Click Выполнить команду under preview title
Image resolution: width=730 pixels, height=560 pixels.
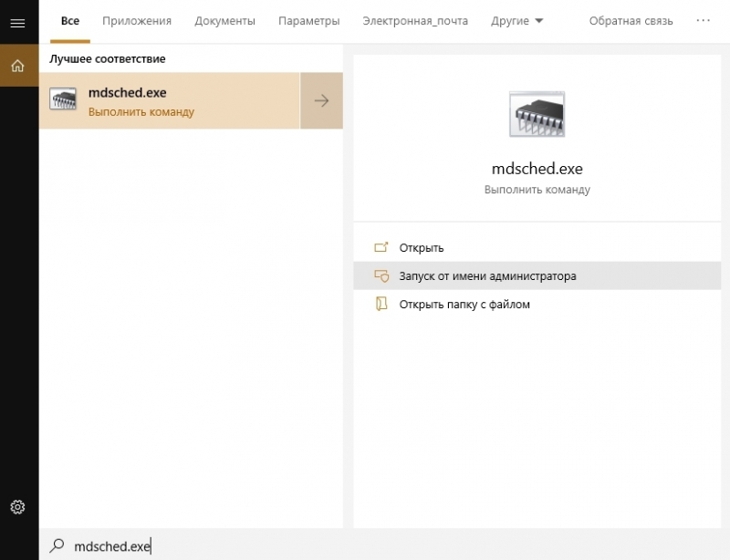[537, 190]
